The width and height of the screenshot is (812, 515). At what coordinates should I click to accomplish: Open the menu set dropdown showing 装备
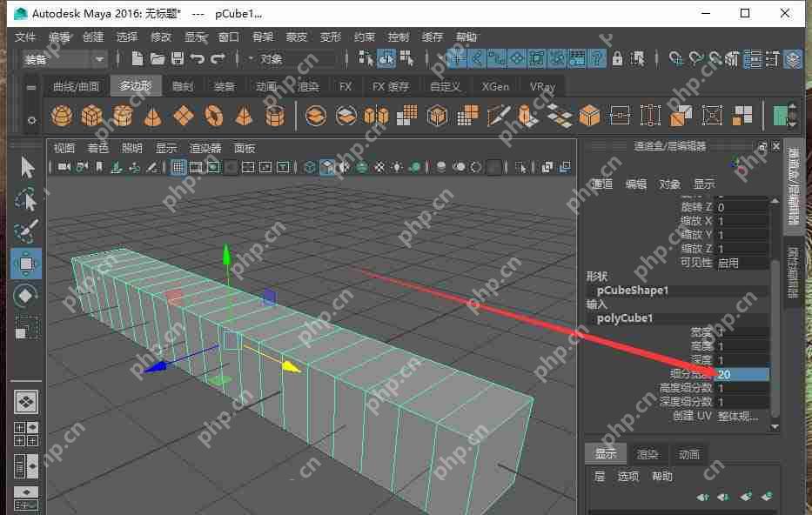click(x=64, y=59)
